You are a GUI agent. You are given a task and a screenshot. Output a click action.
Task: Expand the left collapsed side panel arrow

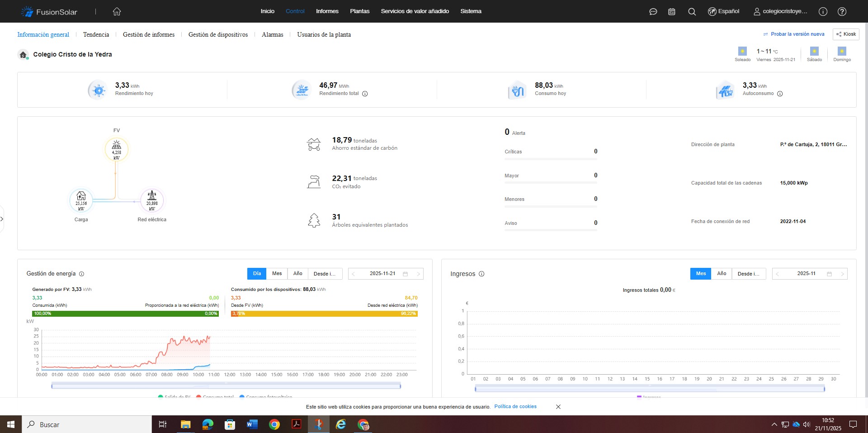coord(2,219)
